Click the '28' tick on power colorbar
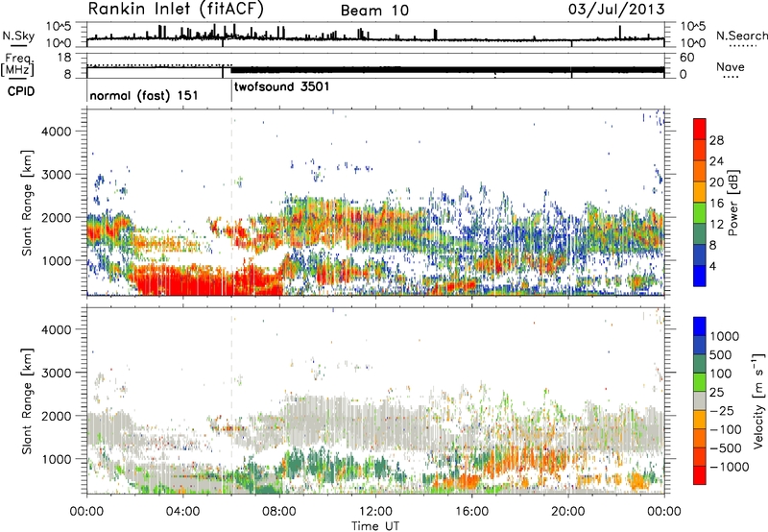The image size is (768, 532). point(716,140)
